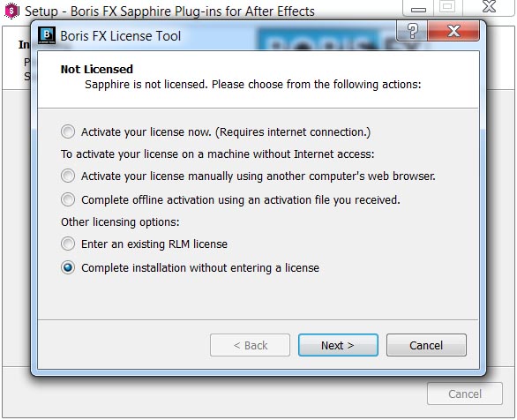
Task: Click the Sapphire setup hexagon icon
Action: tap(11, 11)
